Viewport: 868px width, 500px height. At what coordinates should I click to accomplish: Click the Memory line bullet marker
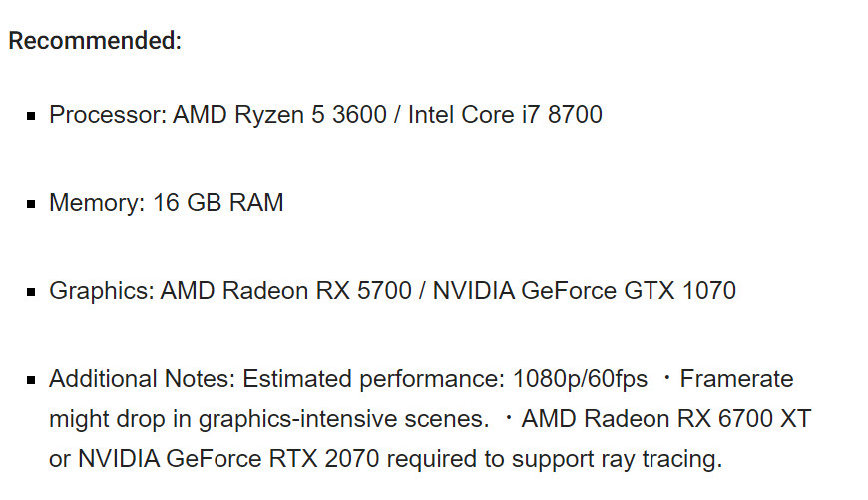tap(31, 204)
